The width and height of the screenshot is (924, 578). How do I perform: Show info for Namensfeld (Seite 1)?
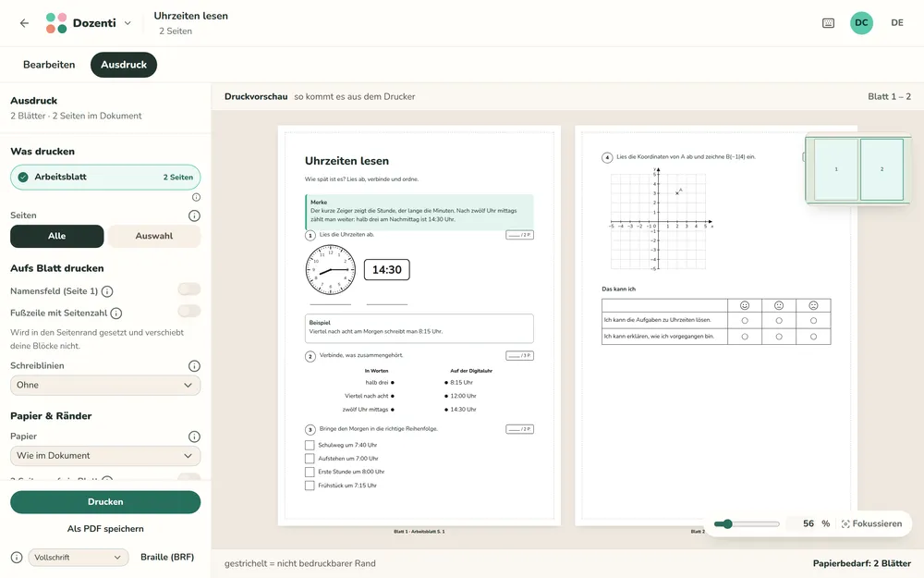pyautogui.click(x=107, y=291)
